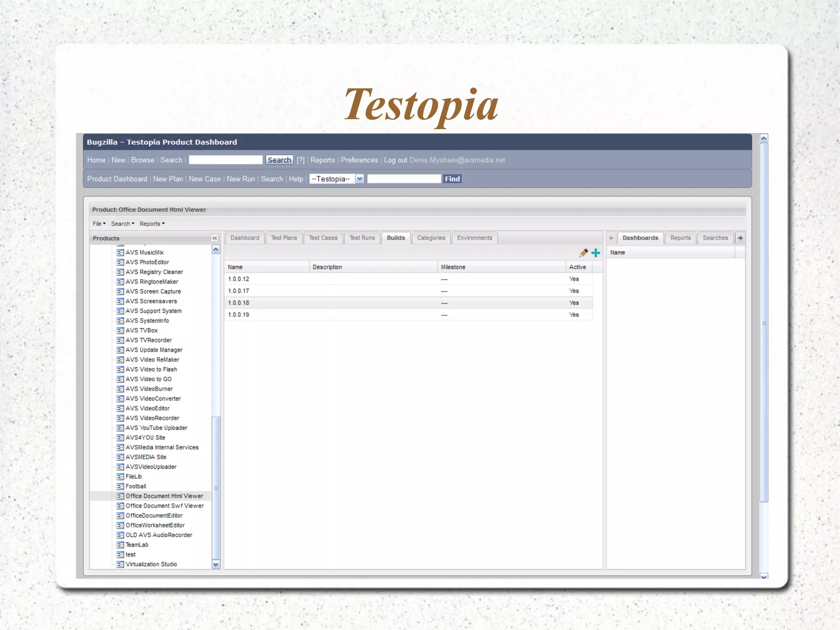Image resolution: width=840 pixels, height=630 pixels.
Task: Open the File dropdown menu
Action: coord(99,224)
